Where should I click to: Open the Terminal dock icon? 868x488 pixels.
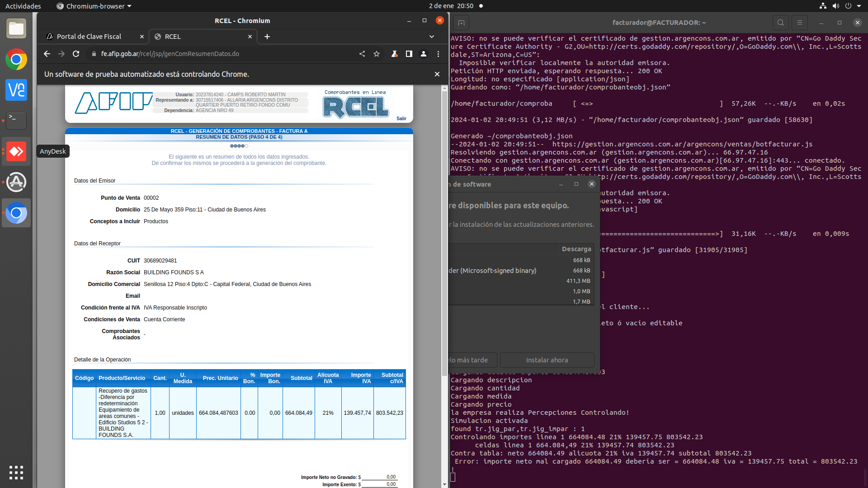pos(16,121)
